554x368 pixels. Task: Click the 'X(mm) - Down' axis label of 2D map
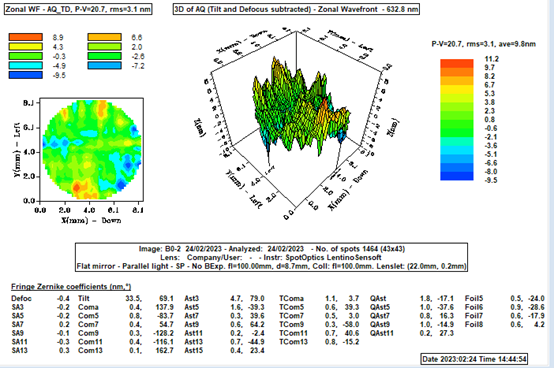tap(92, 220)
